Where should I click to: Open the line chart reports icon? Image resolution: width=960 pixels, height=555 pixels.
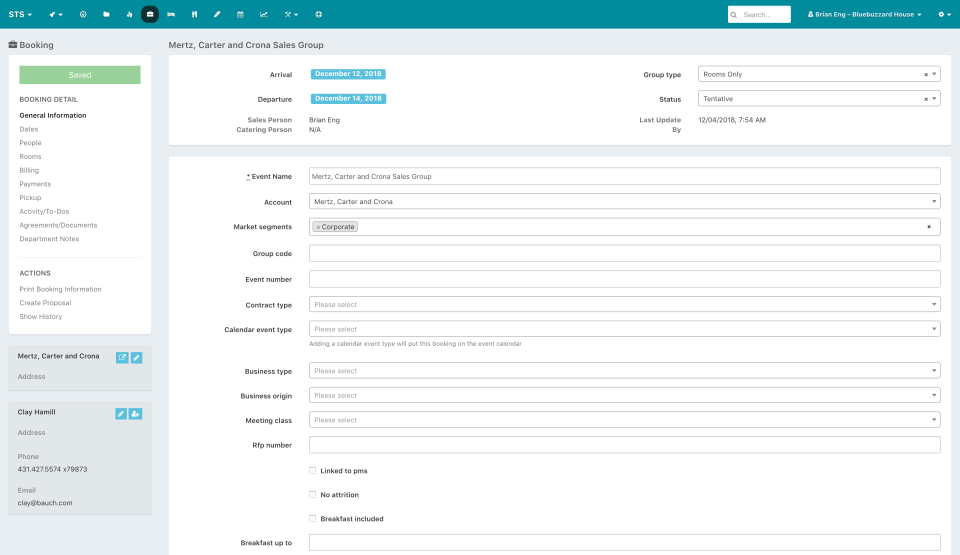263,14
